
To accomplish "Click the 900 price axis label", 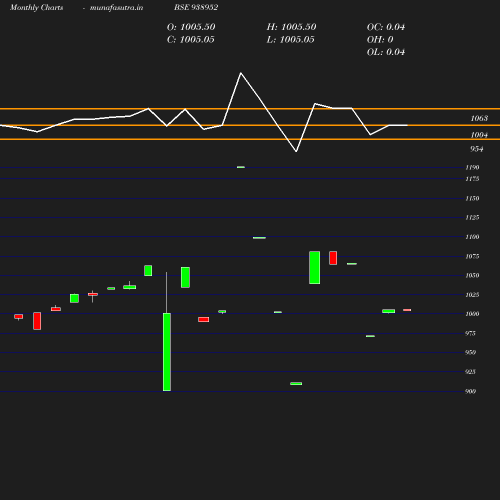I will point(470,391).
